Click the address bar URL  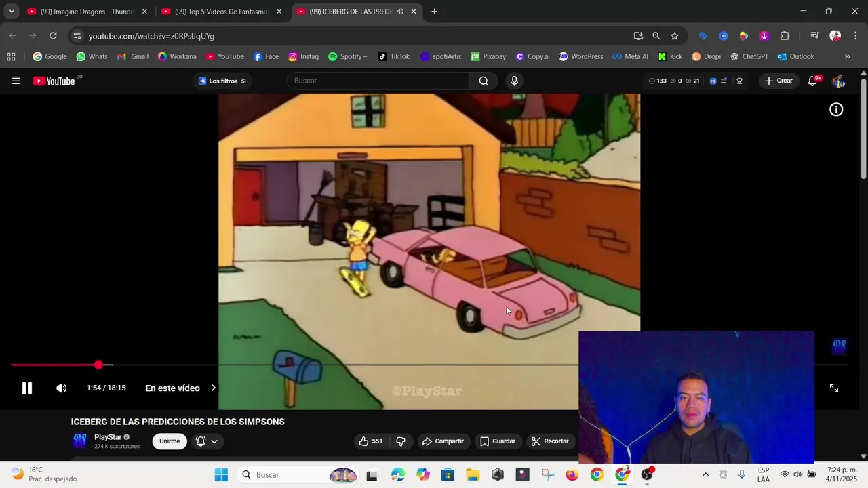click(151, 36)
